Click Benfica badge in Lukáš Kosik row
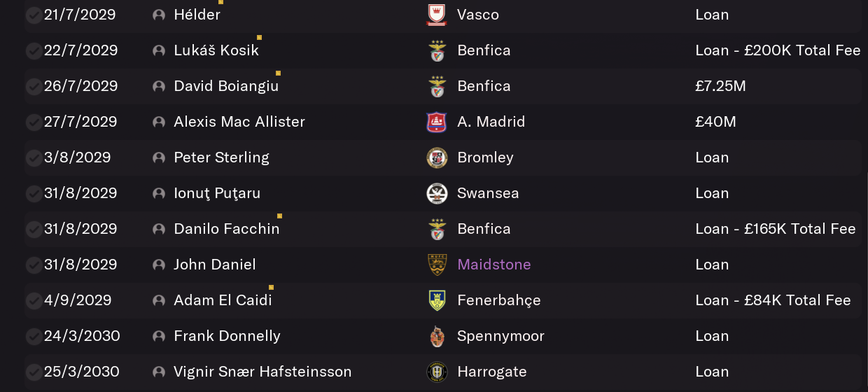The height and width of the screenshot is (392, 868). pyautogui.click(x=437, y=50)
